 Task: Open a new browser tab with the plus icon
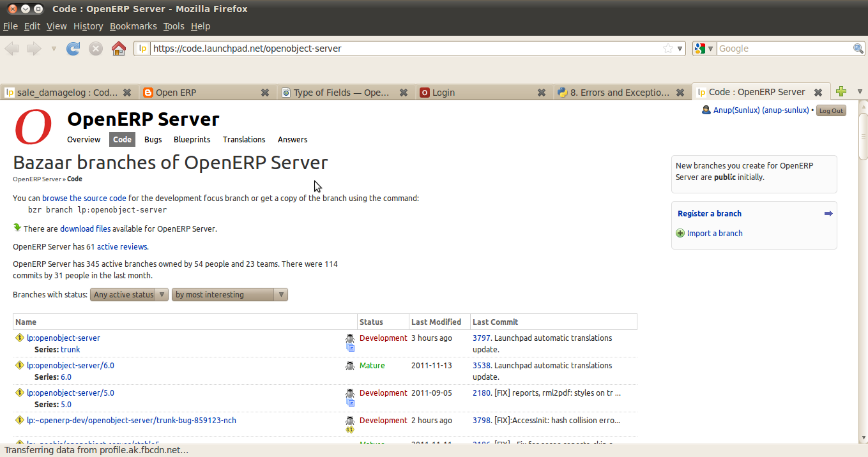841,91
